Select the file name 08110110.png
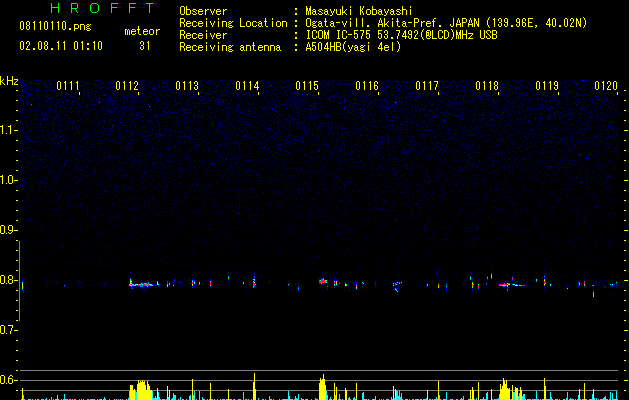629x400 pixels. pyautogui.click(x=55, y=27)
